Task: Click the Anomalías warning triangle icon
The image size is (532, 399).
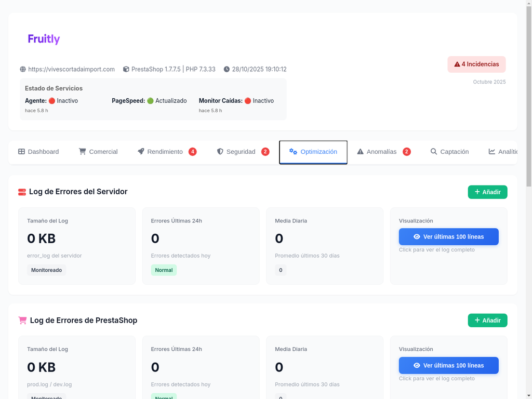Action: [360, 151]
